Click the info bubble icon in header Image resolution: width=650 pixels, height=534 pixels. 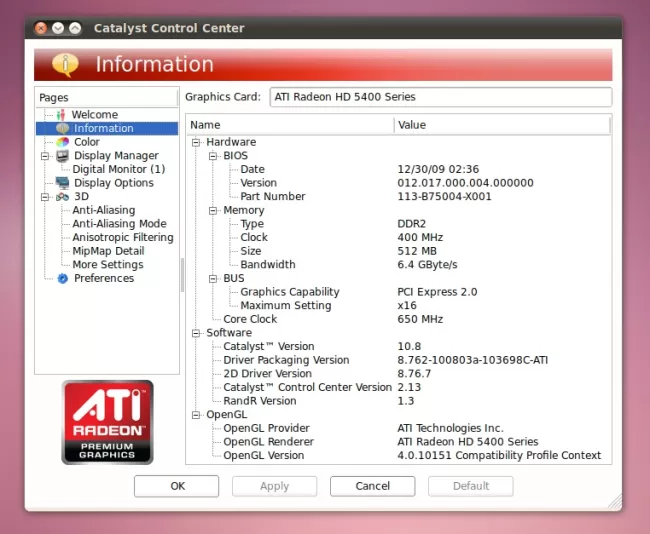click(x=65, y=65)
